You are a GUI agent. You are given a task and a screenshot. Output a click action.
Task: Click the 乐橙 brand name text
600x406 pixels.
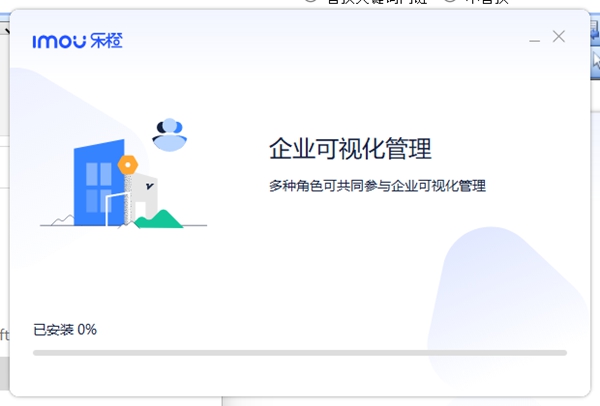[109, 41]
